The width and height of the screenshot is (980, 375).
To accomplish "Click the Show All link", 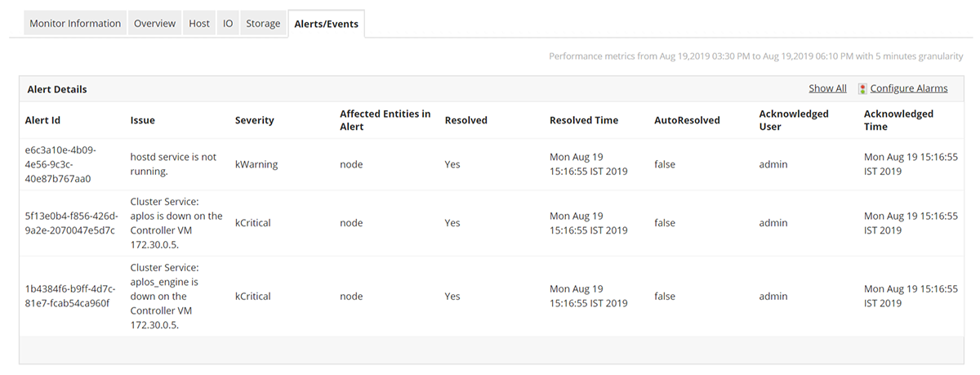I will (827, 89).
